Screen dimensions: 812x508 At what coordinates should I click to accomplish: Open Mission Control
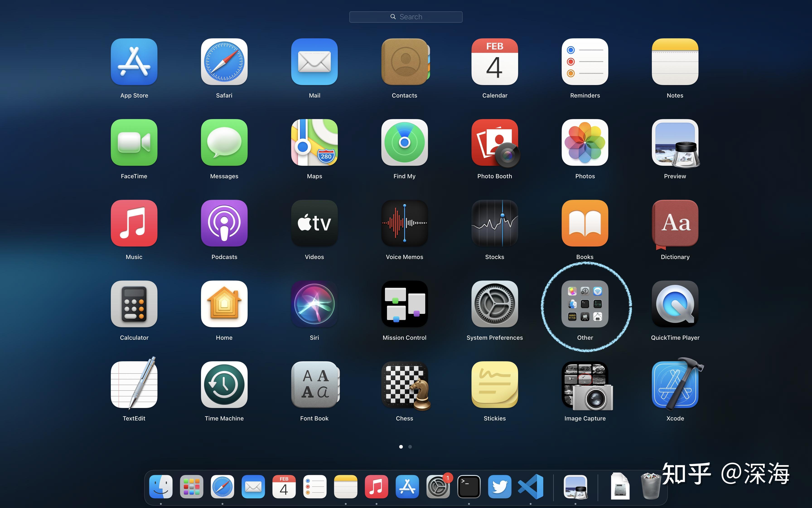pos(405,304)
